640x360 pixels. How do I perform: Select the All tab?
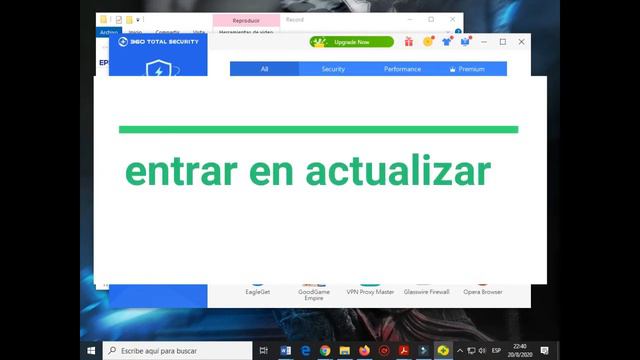[x=264, y=69]
